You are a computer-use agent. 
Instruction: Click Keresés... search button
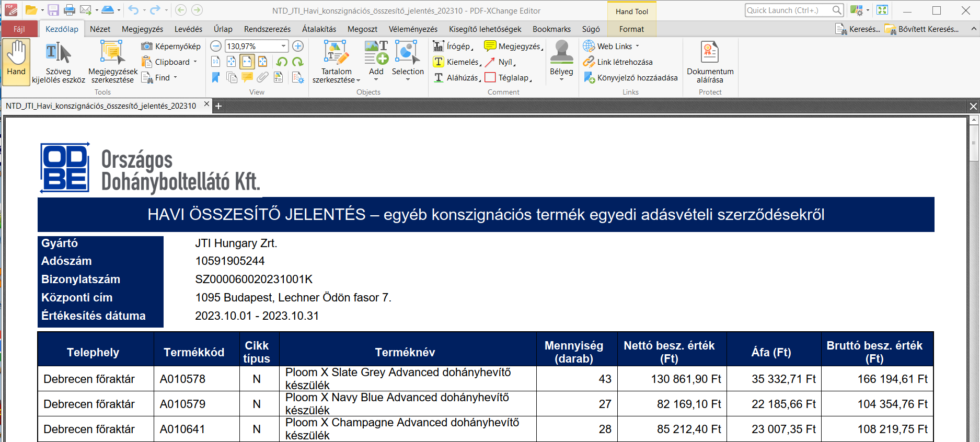[858, 29]
